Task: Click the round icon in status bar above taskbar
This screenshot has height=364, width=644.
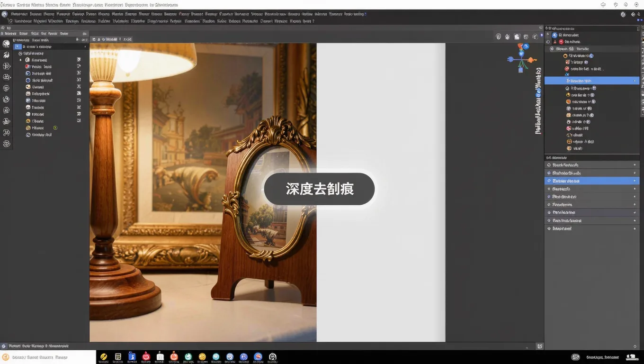Action: (x=4, y=346)
